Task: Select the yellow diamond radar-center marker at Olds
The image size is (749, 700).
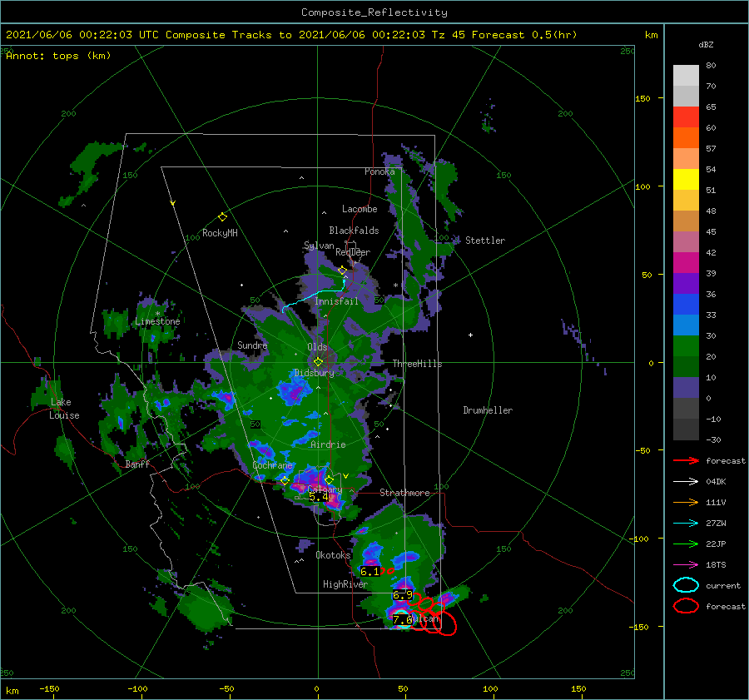Action: (318, 362)
